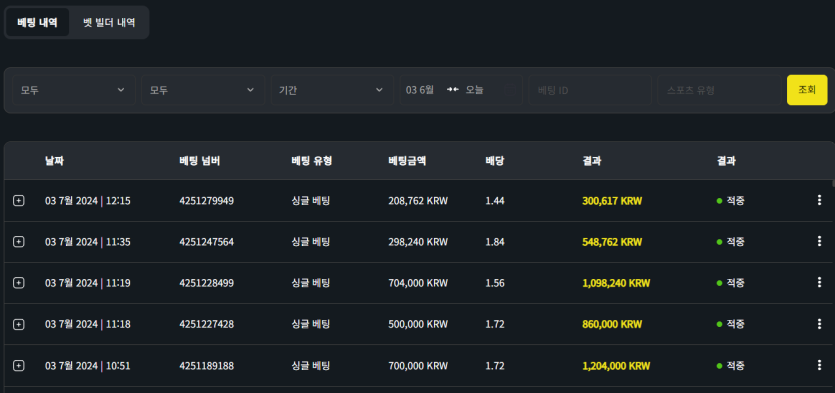
Task: Click bet amount 208,762 KRW
Action: (x=418, y=201)
